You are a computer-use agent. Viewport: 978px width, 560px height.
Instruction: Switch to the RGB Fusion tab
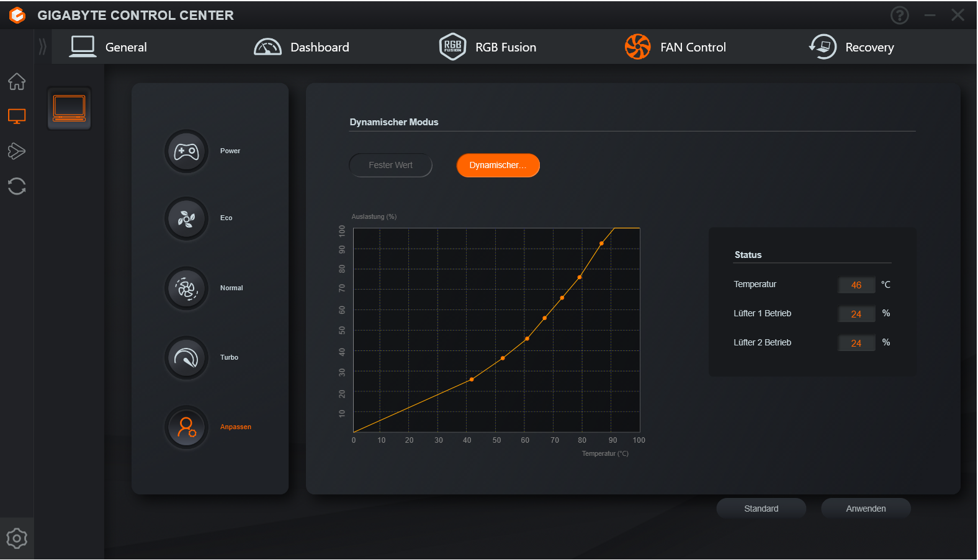pos(488,47)
